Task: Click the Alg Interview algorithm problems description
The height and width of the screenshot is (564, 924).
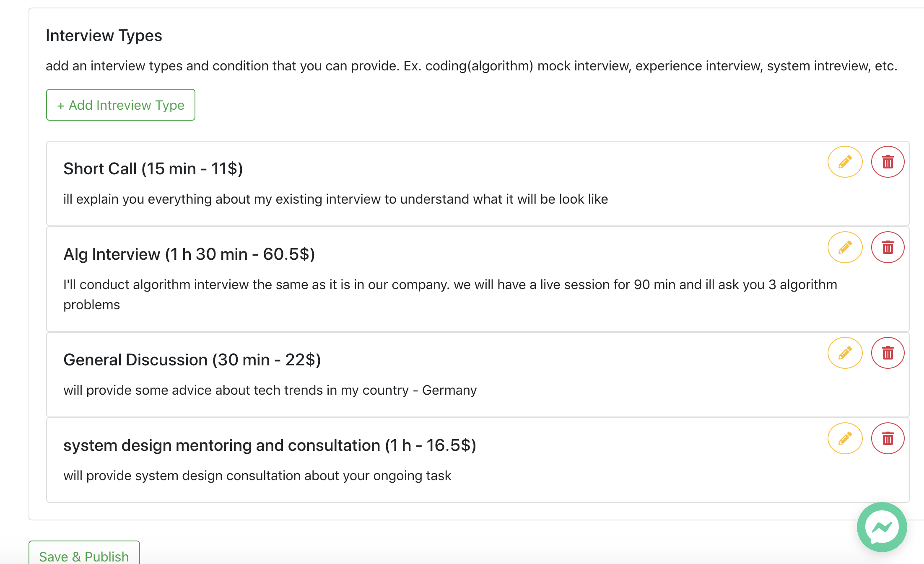Action: [x=450, y=285]
